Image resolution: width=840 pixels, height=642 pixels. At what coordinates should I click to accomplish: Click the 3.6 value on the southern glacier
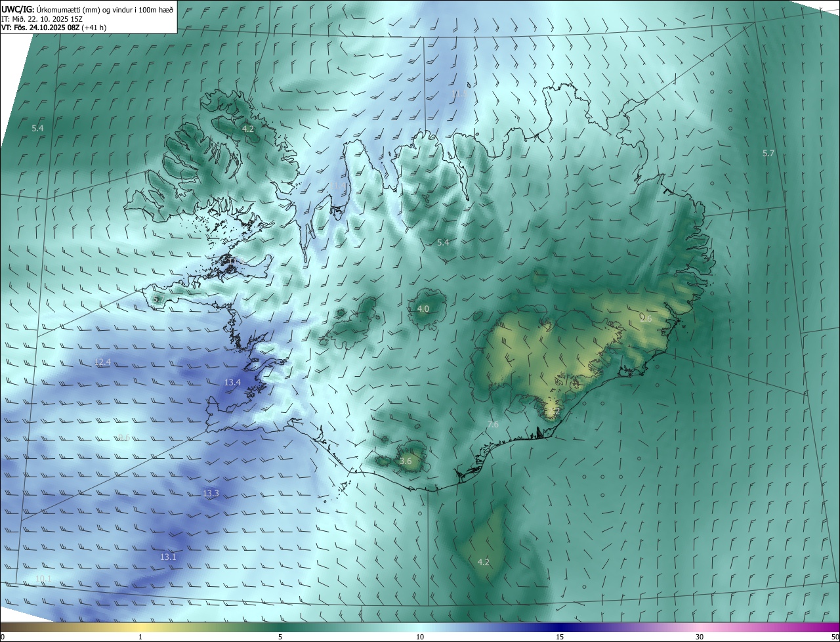[x=406, y=461]
